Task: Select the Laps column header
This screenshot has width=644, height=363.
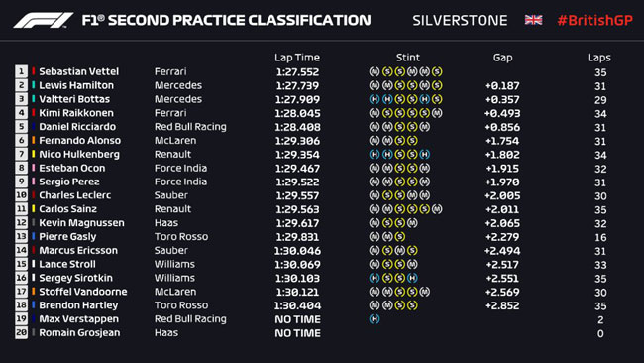Action: pyautogui.click(x=598, y=58)
